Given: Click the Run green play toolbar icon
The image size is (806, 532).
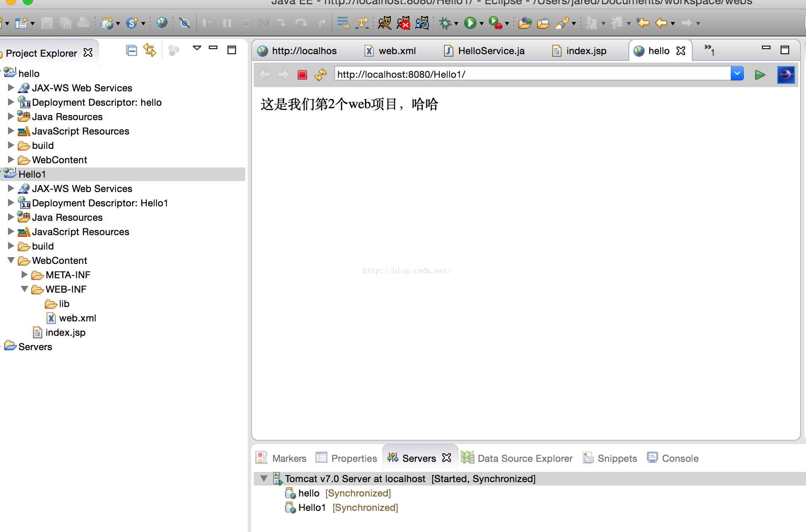Looking at the screenshot, I should pos(470,23).
